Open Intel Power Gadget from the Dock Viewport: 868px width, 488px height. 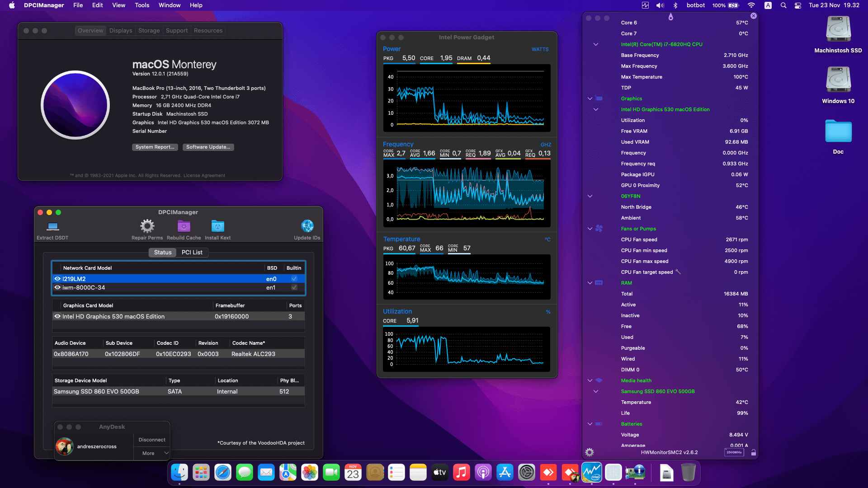point(592,473)
